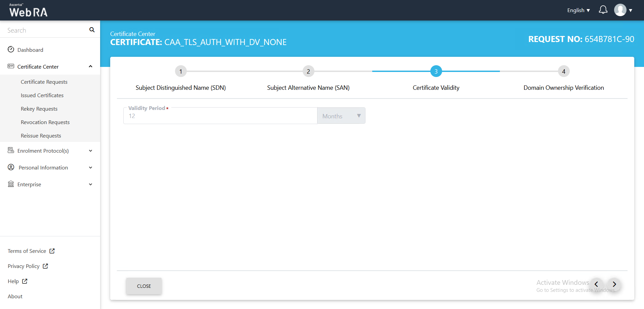Click the Personal Information user icon
644x309 pixels.
[11, 167]
